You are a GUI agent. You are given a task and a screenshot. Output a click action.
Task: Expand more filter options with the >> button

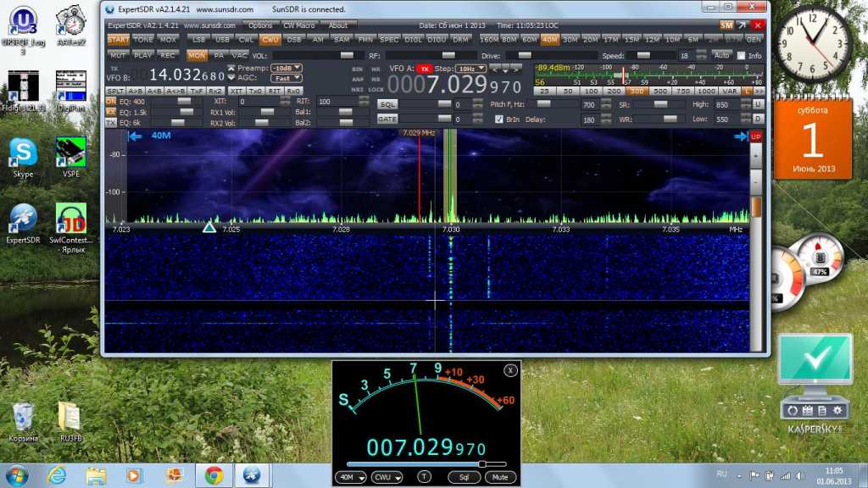(x=759, y=91)
